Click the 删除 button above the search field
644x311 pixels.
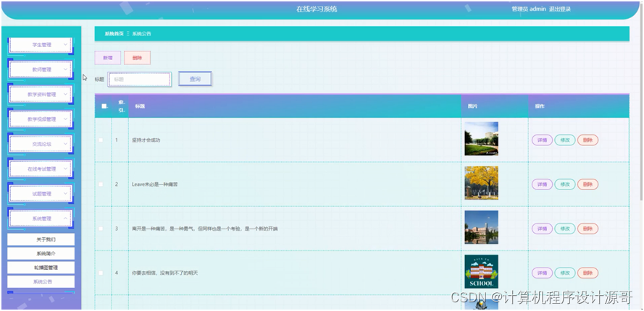(137, 58)
